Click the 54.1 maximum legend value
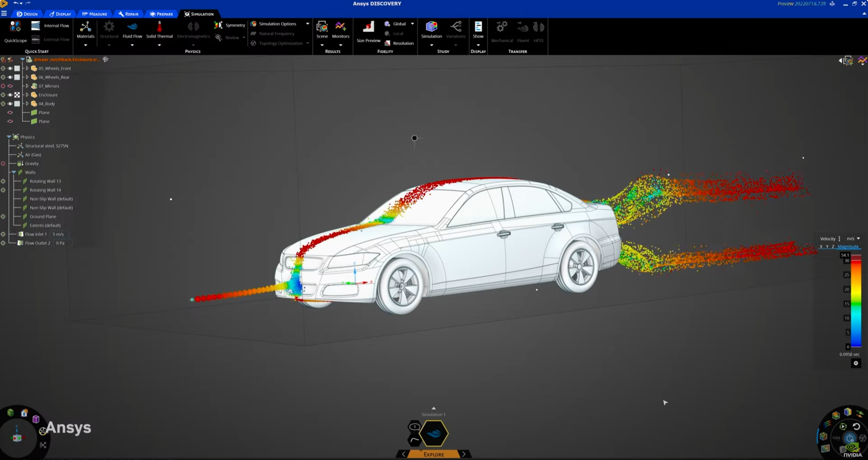Screen dimensions: 868x460 click(x=845, y=255)
